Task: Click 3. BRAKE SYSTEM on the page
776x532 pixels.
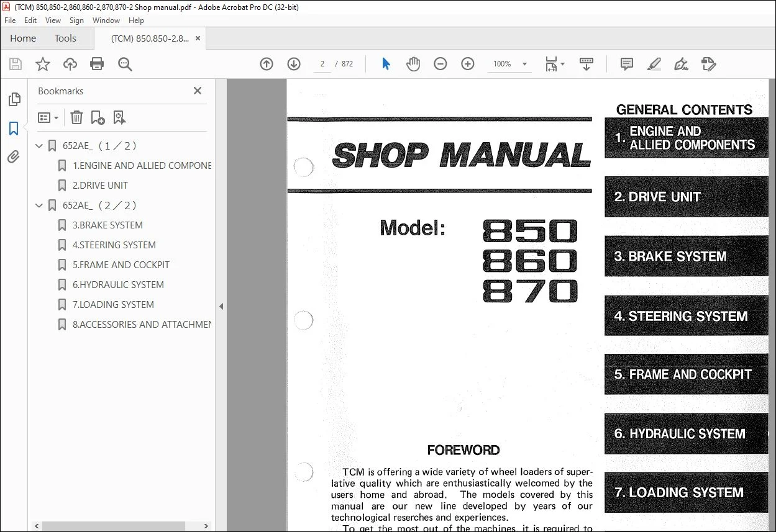Action: click(x=686, y=256)
